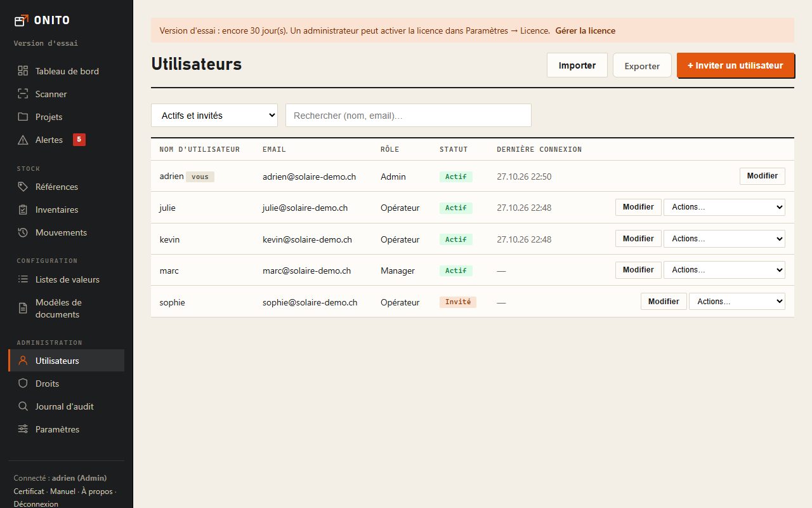Open the Actifs et invités filter dropdown
The height and width of the screenshot is (508, 812).
(214, 116)
